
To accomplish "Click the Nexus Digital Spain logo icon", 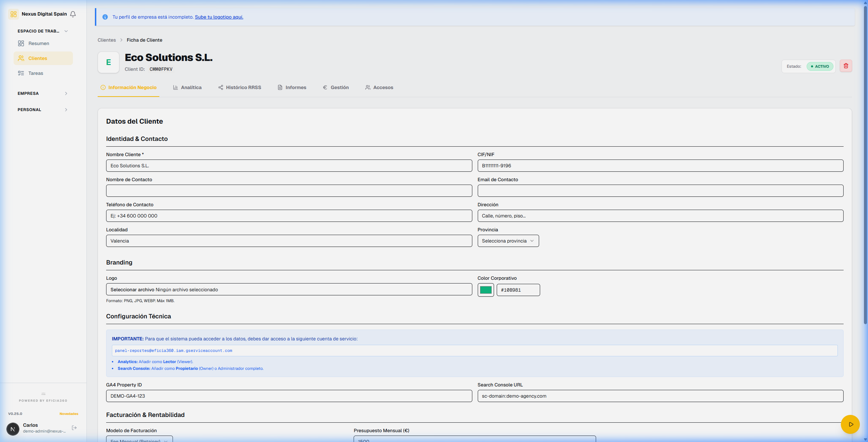I will click(14, 14).
